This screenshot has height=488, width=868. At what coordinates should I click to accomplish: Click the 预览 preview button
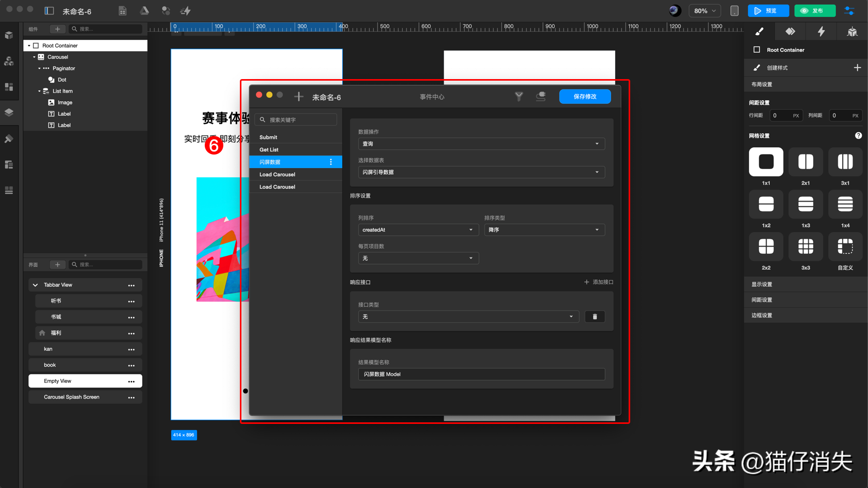(768, 10)
